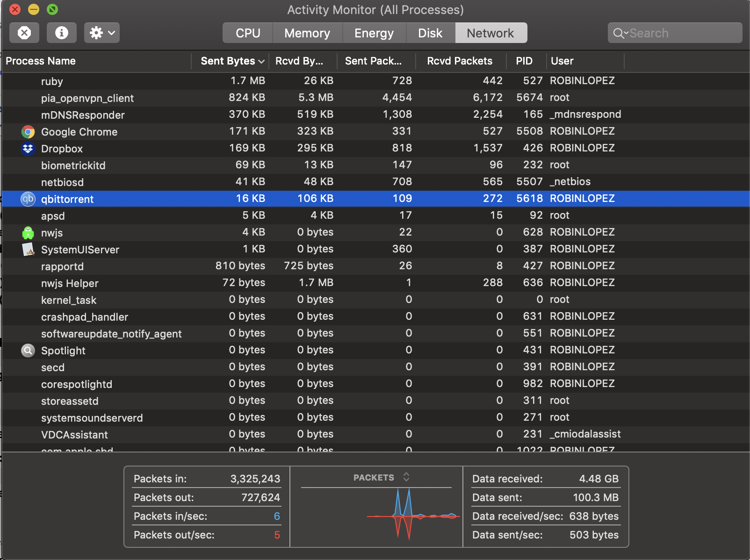
Task: Sort by PID column header
Action: [x=526, y=61]
